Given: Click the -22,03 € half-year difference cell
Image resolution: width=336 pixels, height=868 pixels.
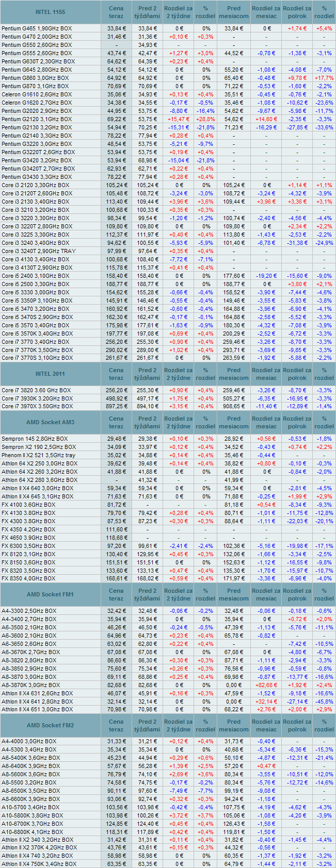Looking at the screenshot, I should [x=297, y=521].
